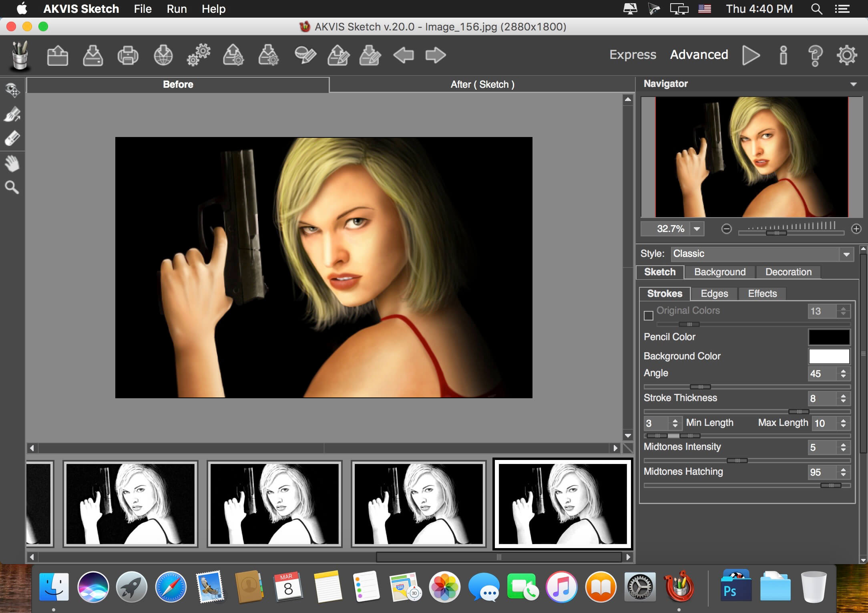Click the Undo left arrow icon

coord(403,55)
